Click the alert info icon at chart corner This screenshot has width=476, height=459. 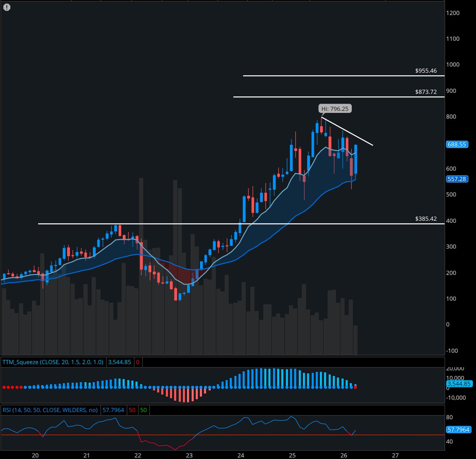6,7
